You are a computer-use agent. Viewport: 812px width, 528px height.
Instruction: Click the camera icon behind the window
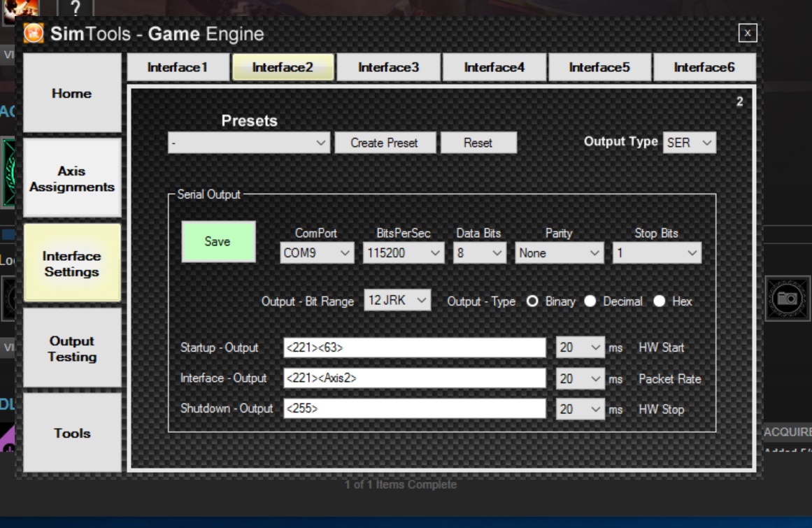(787, 299)
